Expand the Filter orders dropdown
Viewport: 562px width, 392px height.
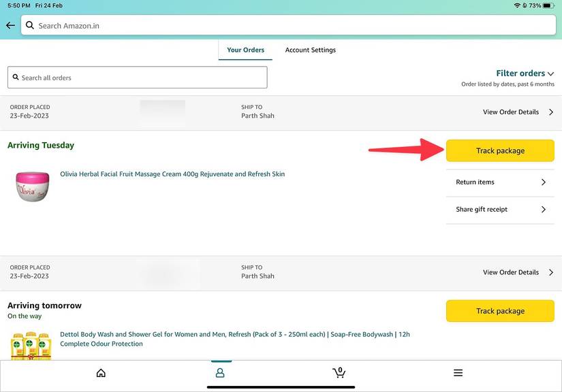(525, 73)
